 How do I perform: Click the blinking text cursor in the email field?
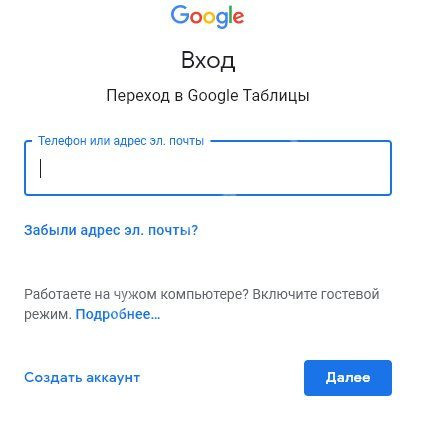[x=41, y=168]
